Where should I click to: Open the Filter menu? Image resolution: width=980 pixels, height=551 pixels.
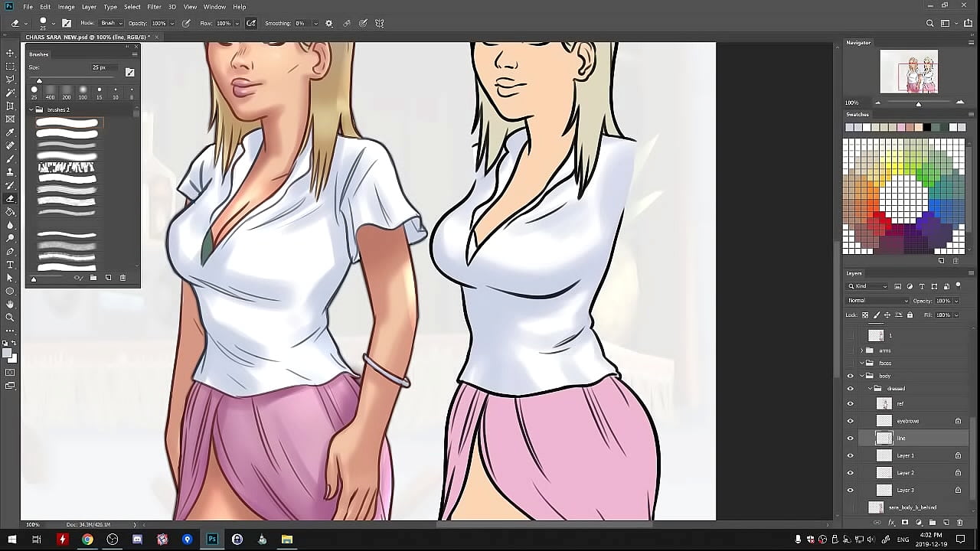[x=154, y=7]
